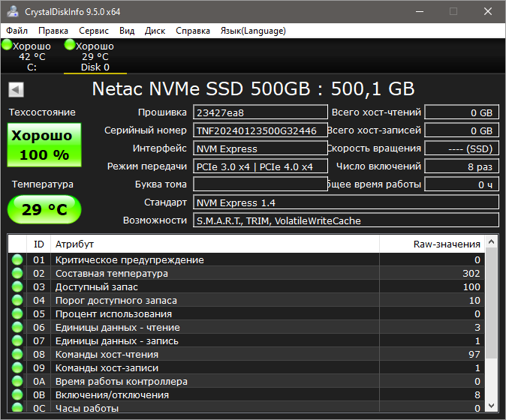Viewport: 506px width, 420px height.
Task: Click the Прошивка firmware value field
Action: tap(260, 112)
